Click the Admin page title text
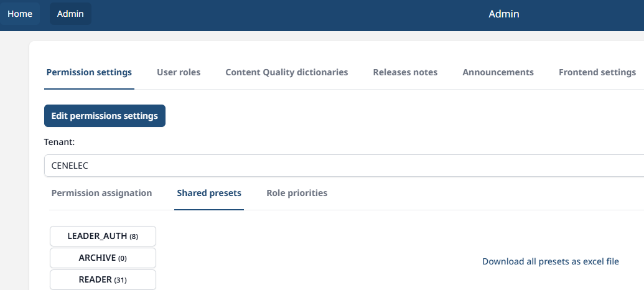This screenshot has height=290, width=644. pyautogui.click(x=504, y=14)
